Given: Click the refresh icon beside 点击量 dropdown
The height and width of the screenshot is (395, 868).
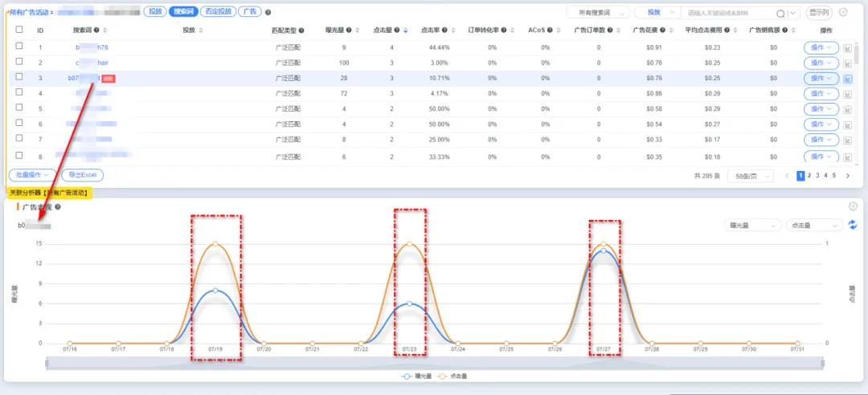Looking at the screenshot, I should pos(853,225).
